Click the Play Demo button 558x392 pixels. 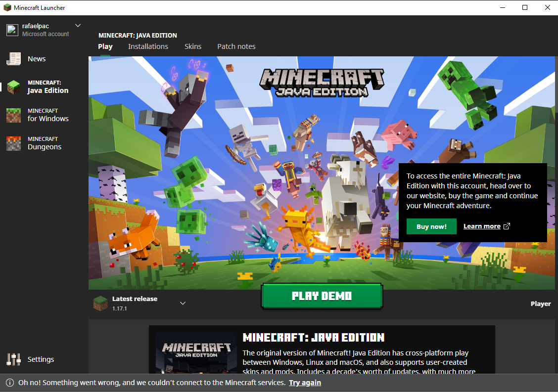[x=322, y=296]
